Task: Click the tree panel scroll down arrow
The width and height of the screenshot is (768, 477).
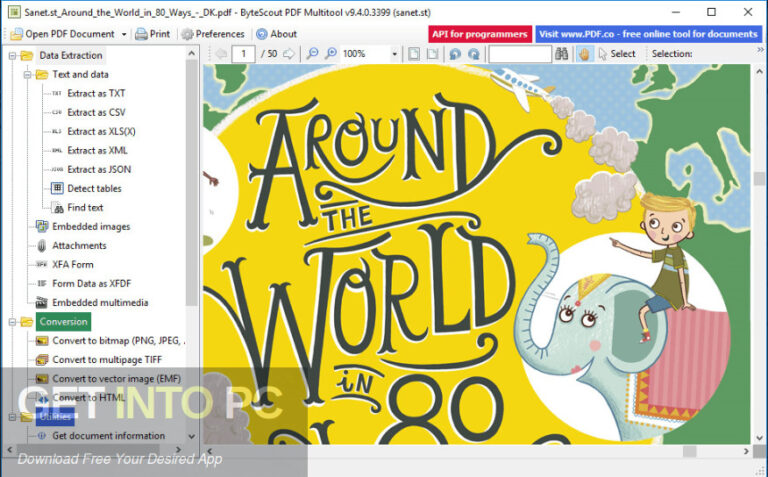Action: pos(192,436)
